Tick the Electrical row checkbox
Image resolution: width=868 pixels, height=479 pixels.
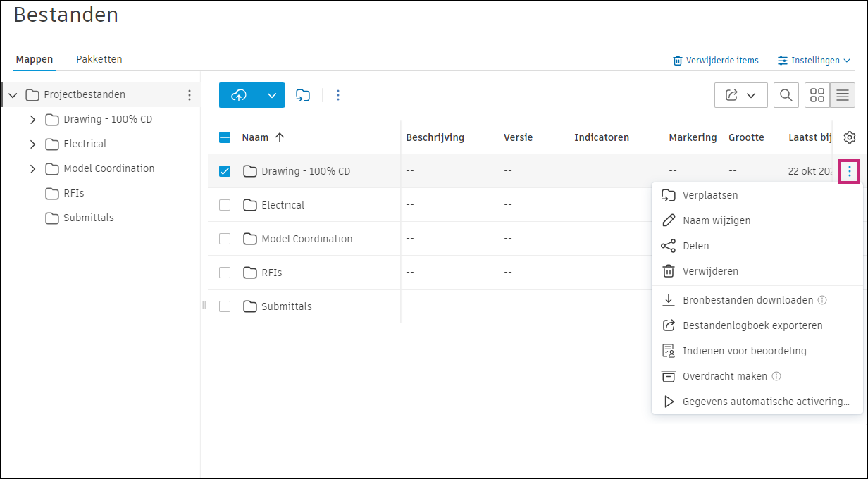coord(225,205)
